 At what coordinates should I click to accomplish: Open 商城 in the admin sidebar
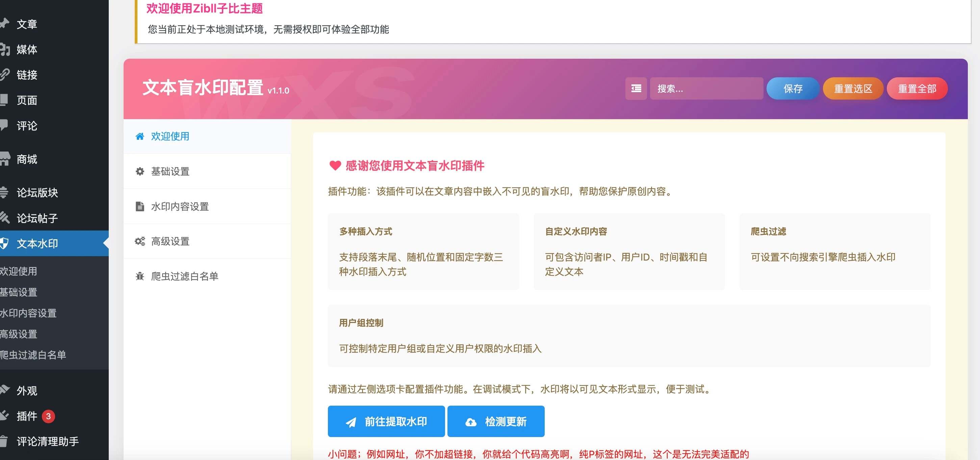(27, 159)
